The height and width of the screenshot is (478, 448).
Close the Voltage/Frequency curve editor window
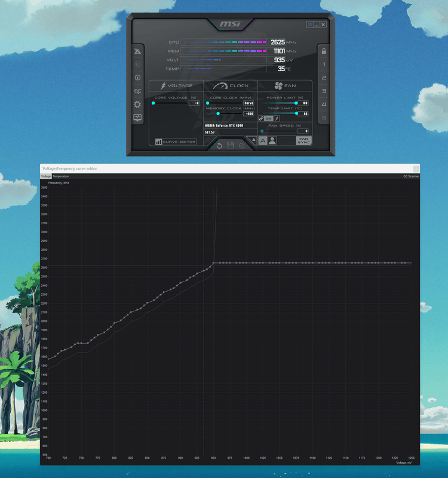coord(416,168)
